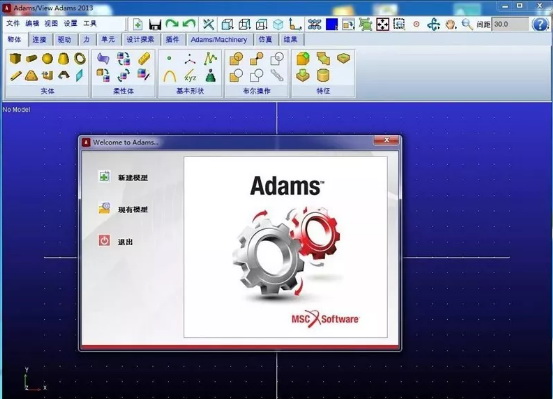Click the downward arrow feature icon
Screen dimensions: 553x399
303,75
